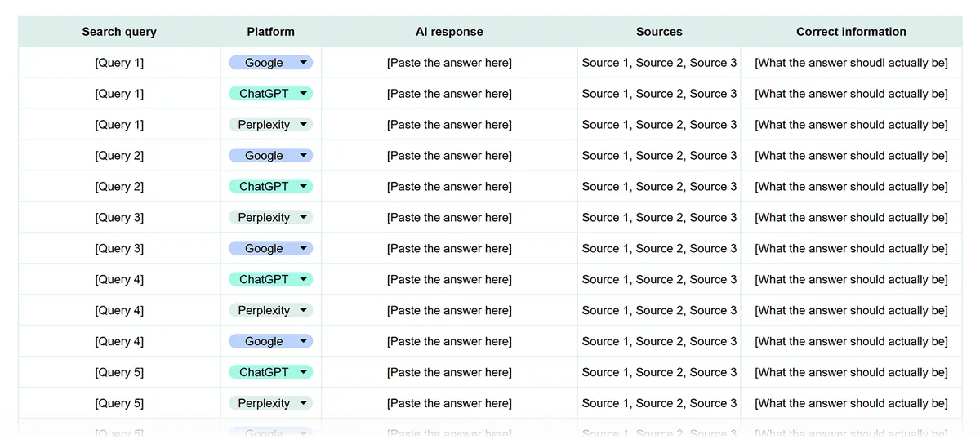This screenshot has width=980, height=439.
Task: Open Google platform dropdown in Query 3 row
Action: click(270, 249)
